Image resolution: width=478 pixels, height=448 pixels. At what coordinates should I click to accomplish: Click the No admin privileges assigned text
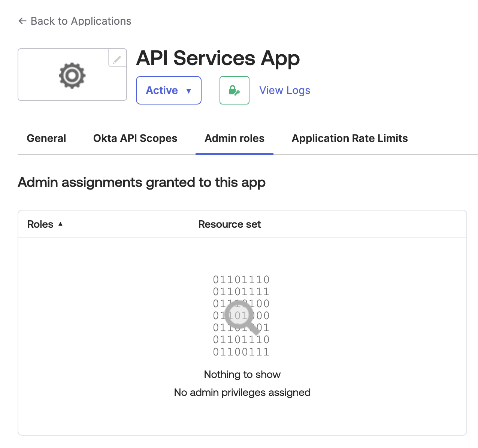pos(242,392)
